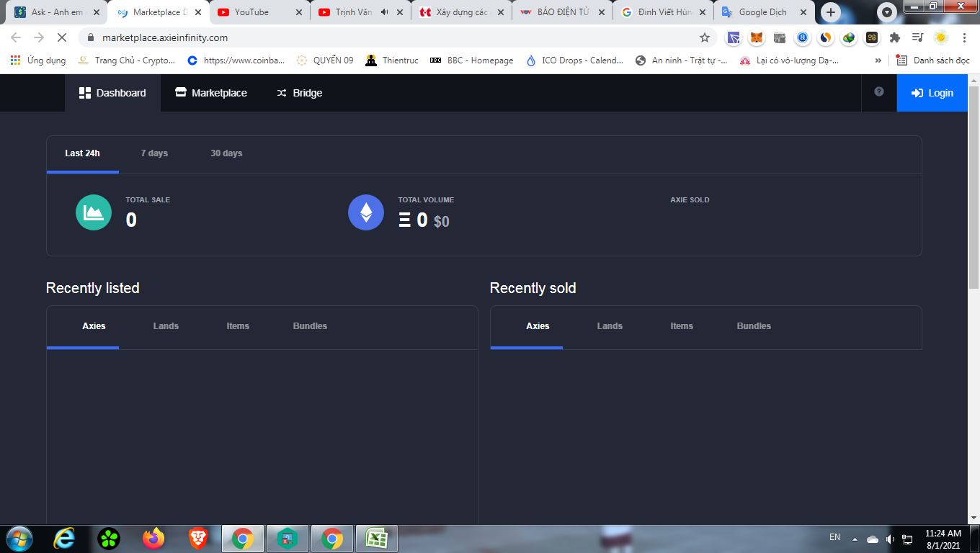980x553 pixels.
Task: Switch to the YouTube browser tab
Action: 260,12
